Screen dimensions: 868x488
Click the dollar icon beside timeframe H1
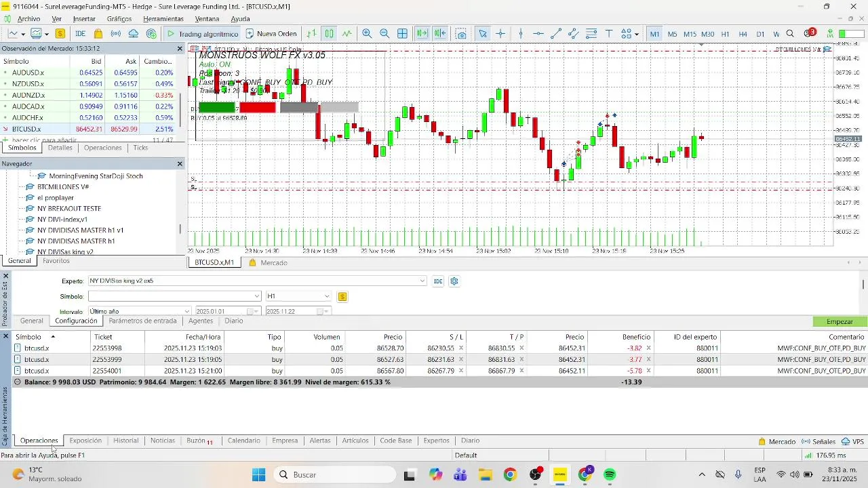pyautogui.click(x=342, y=296)
